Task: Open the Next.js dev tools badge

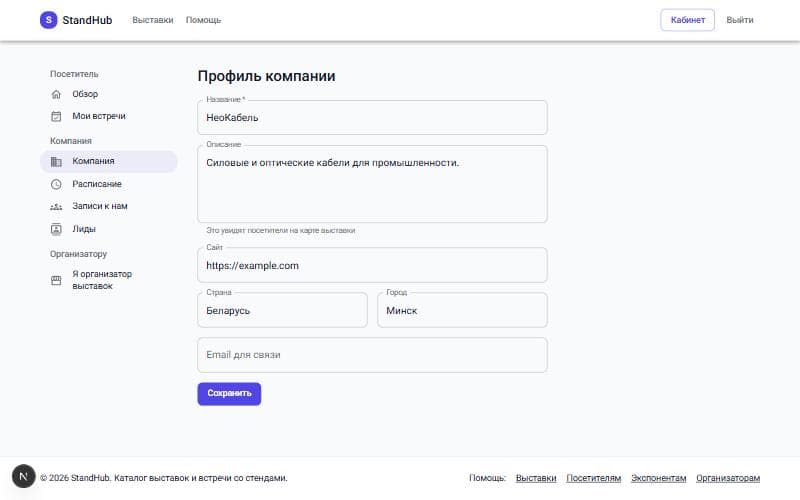Action: click(23, 476)
